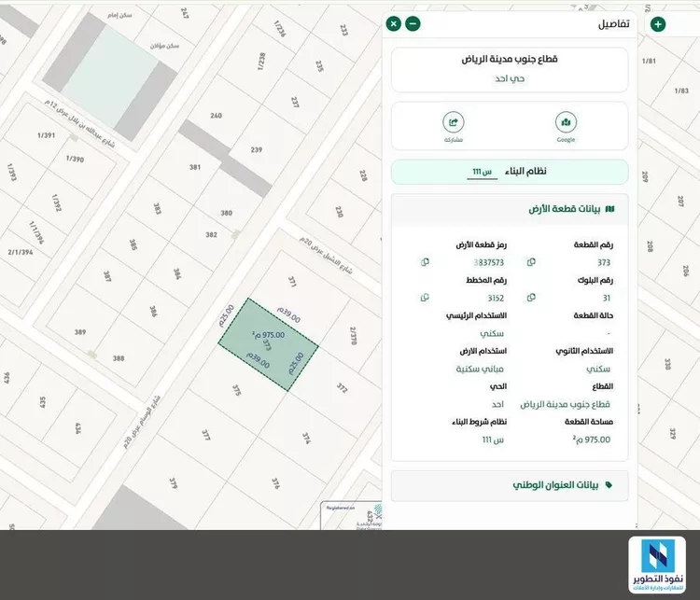
Task: Click the قطاع جنوب مدينة الرياض heading card
Action: point(510,70)
